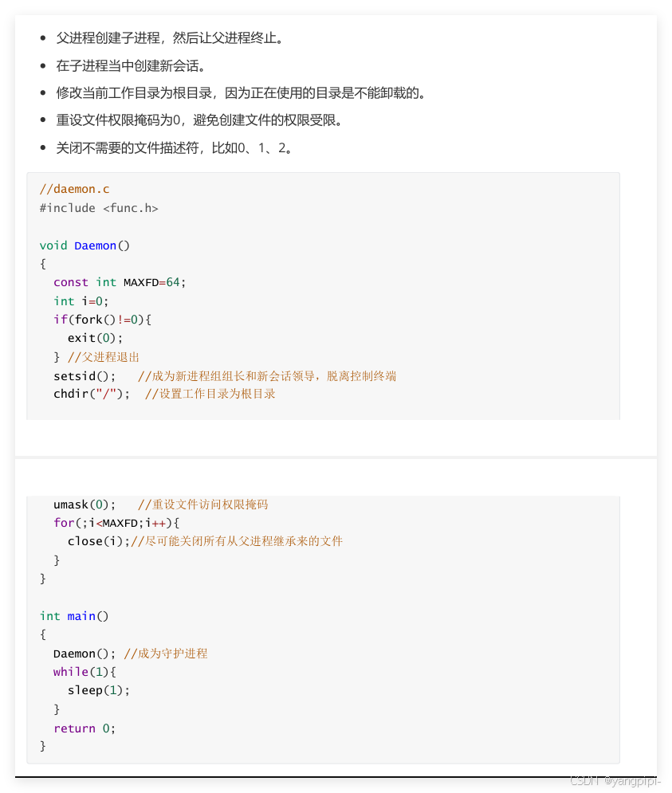Screen dimensions: 672x793
Task: Click the for(;i<MAXFD;i++){ line
Action: pyautogui.click(x=116, y=523)
